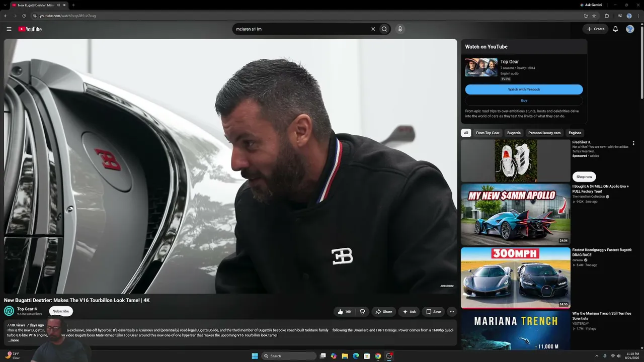This screenshot has width=644, height=362.
Task: Subscribe to the Top Gear channel
Action: click(x=61, y=311)
